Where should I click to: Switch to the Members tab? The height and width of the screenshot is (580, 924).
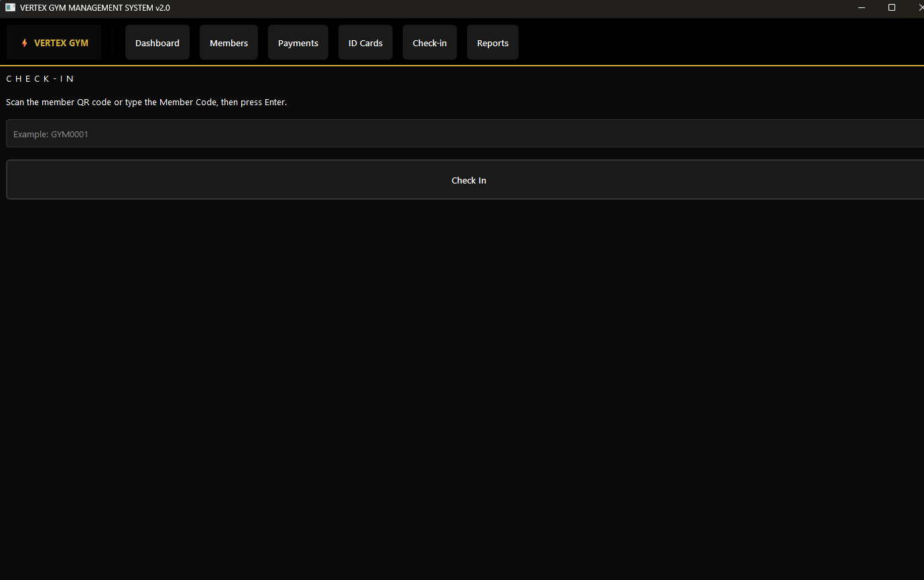click(x=228, y=43)
